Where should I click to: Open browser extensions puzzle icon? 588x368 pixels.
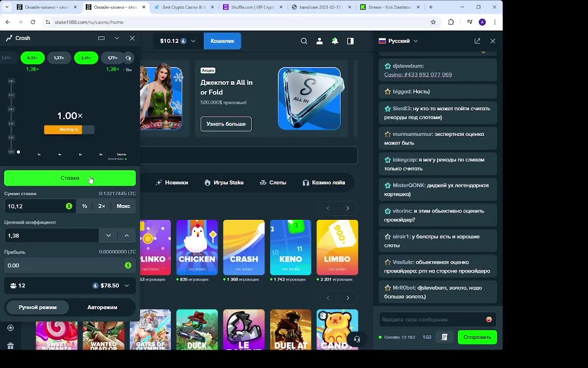pyautogui.click(x=451, y=22)
